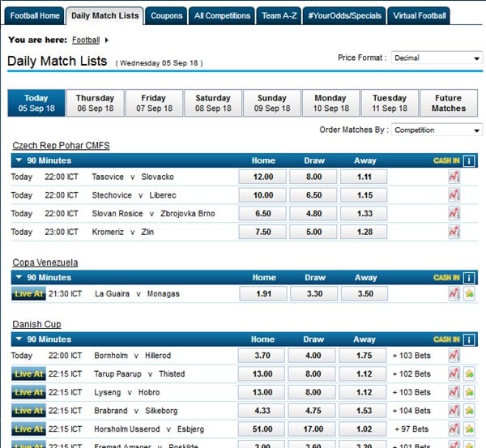Go to Football Home tab

(x=34, y=16)
